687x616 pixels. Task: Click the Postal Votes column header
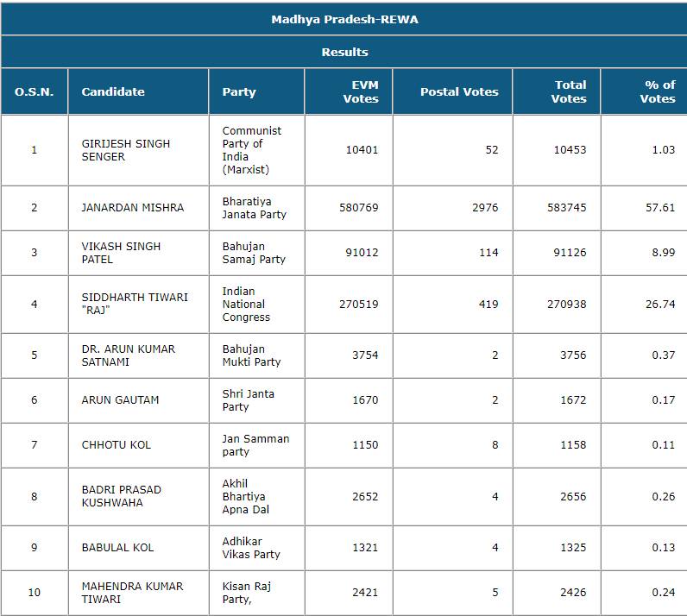click(x=459, y=91)
